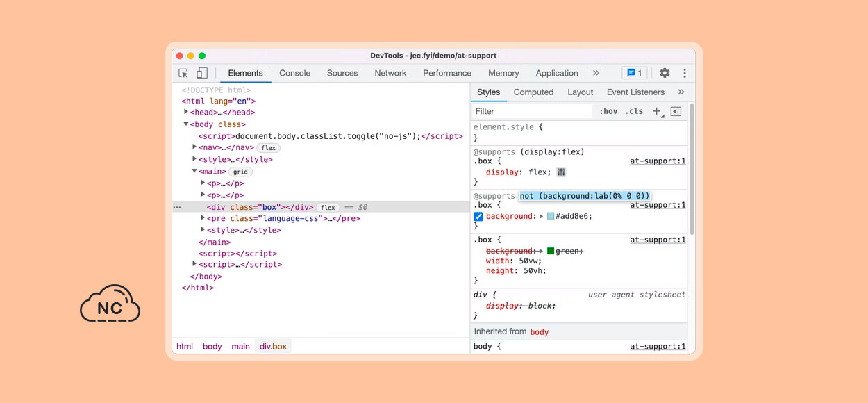Screen dimensions: 868x403
Task: Click html in the breadcrumb bar
Action: [x=185, y=346]
